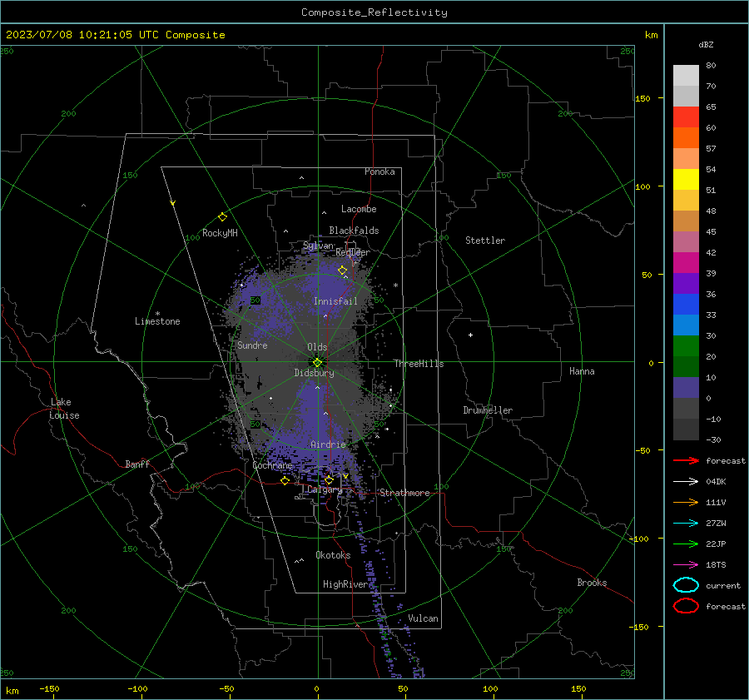Click the red forecast arrow legend icon
749x700 pixels.
[686, 460]
